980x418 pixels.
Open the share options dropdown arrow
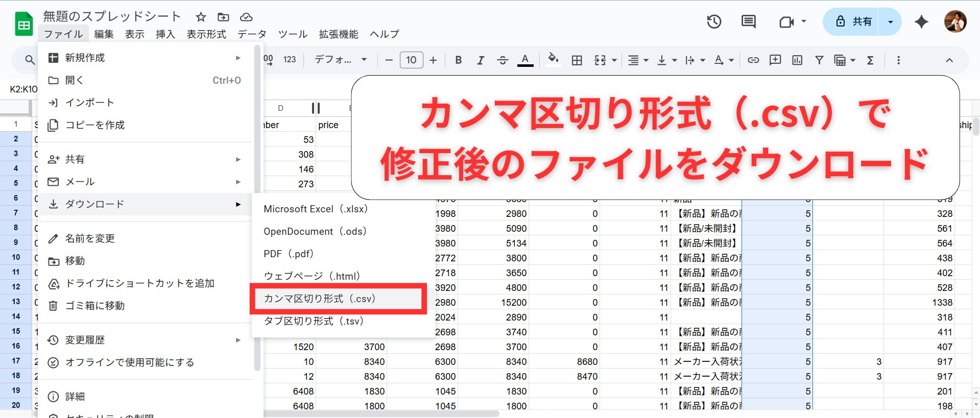(x=890, y=21)
